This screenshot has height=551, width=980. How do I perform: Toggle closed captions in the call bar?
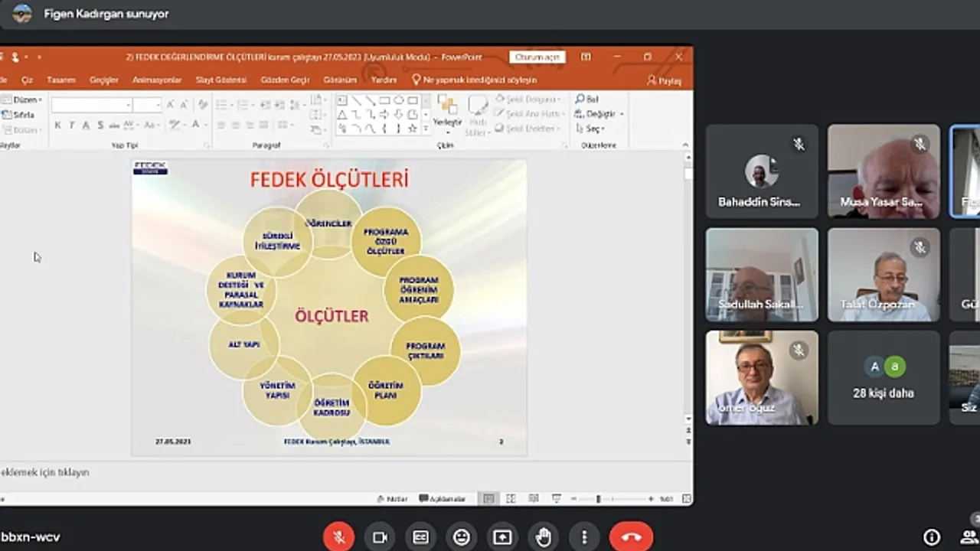420,537
